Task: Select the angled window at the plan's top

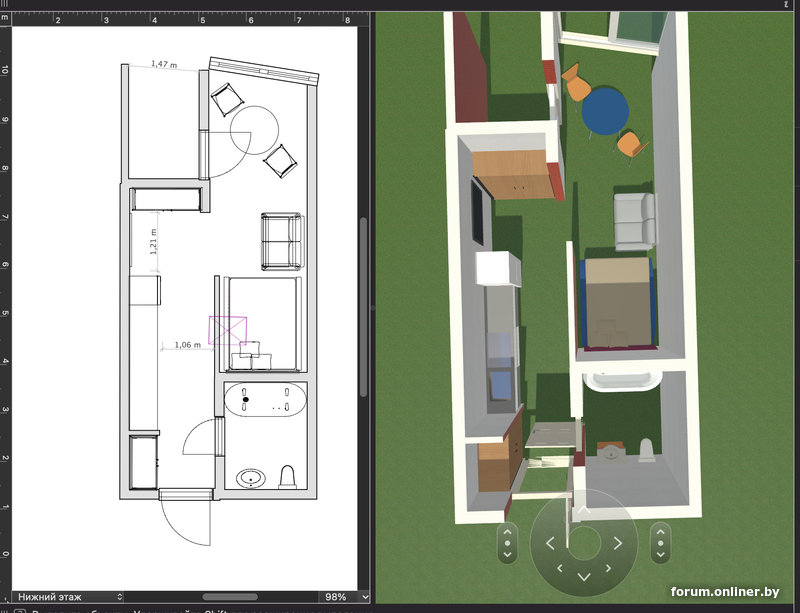Action: tap(264, 71)
